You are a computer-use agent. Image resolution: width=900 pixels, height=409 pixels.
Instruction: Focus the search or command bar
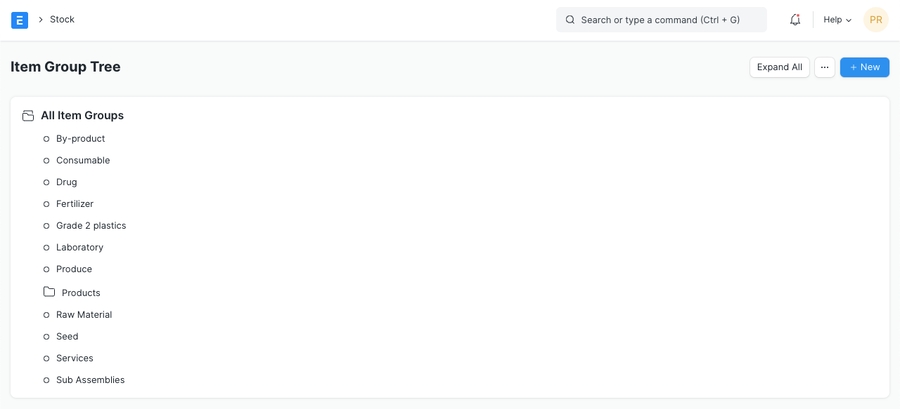661,20
